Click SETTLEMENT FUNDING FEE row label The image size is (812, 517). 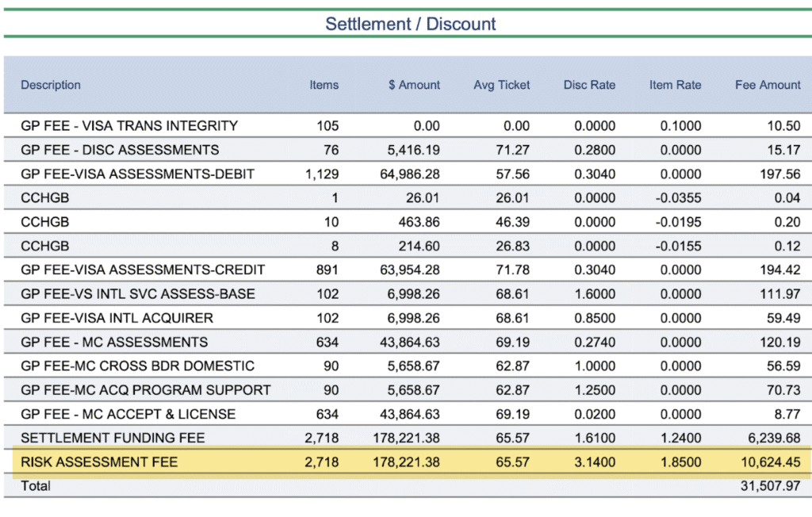click(x=113, y=438)
